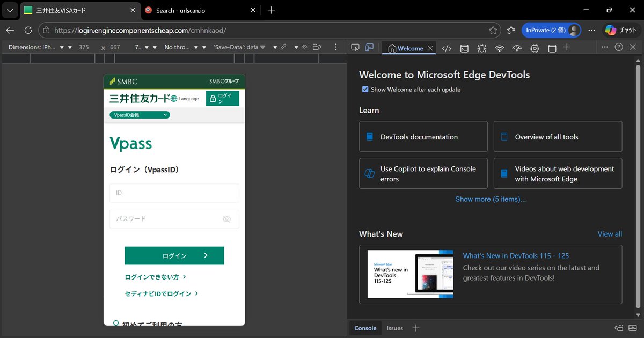The height and width of the screenshot is (338, 644).
Task: Open browser Settings and more menu
Action: coord(591,30)
